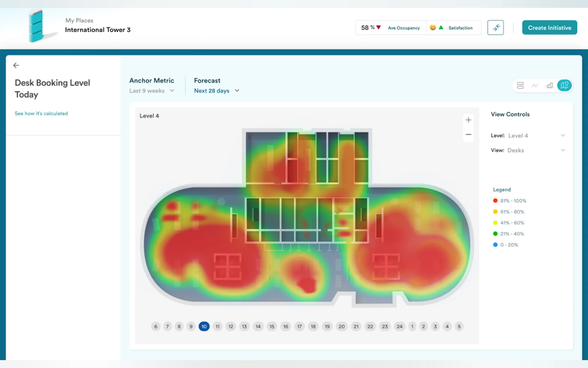The width and height of the screenshot is (588, 368).
Task: Select the map heatmap view icon
Action: [x=564, y=86]
